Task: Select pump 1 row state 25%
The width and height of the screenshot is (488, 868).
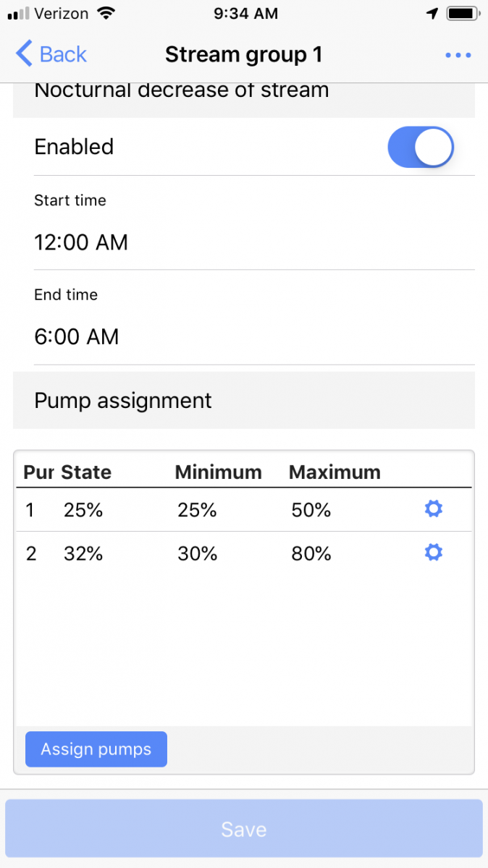Action: (x=83, y=510)
